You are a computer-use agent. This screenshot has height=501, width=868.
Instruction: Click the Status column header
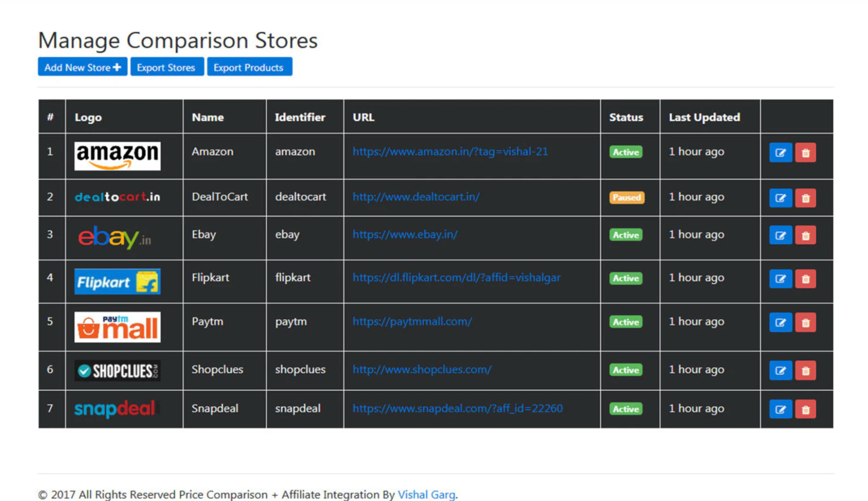coord(626,117)
